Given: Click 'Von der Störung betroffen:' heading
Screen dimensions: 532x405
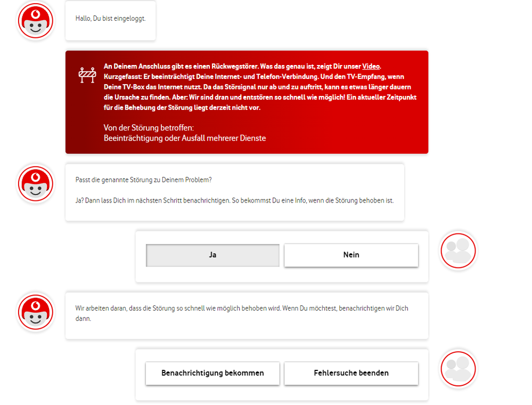Looking at the screenshot, I should pyautogui.click(x=149, y=128).
